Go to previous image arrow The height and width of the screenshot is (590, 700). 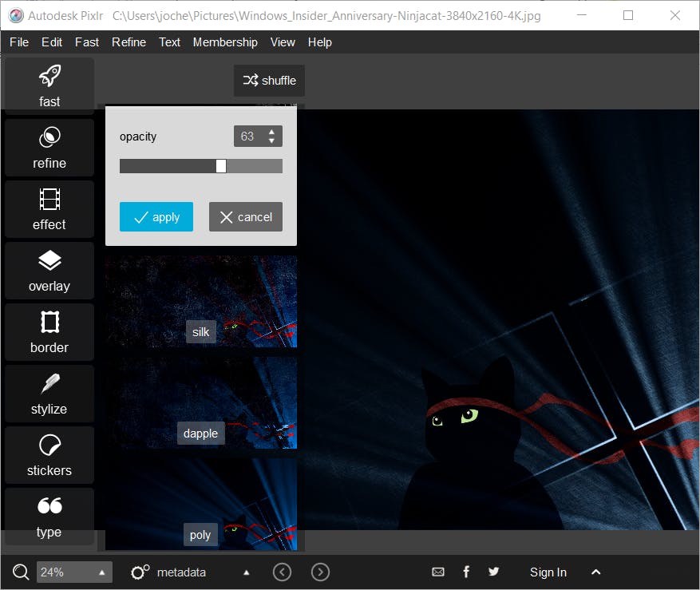tap(282, 572)
